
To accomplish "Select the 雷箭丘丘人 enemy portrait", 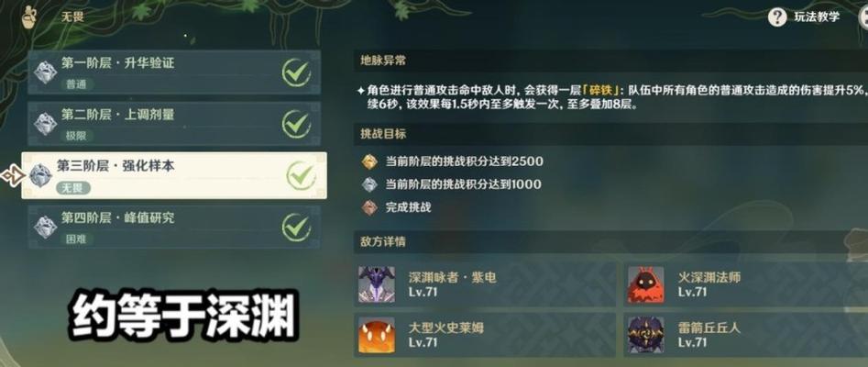I will click(x=645, y=335).
